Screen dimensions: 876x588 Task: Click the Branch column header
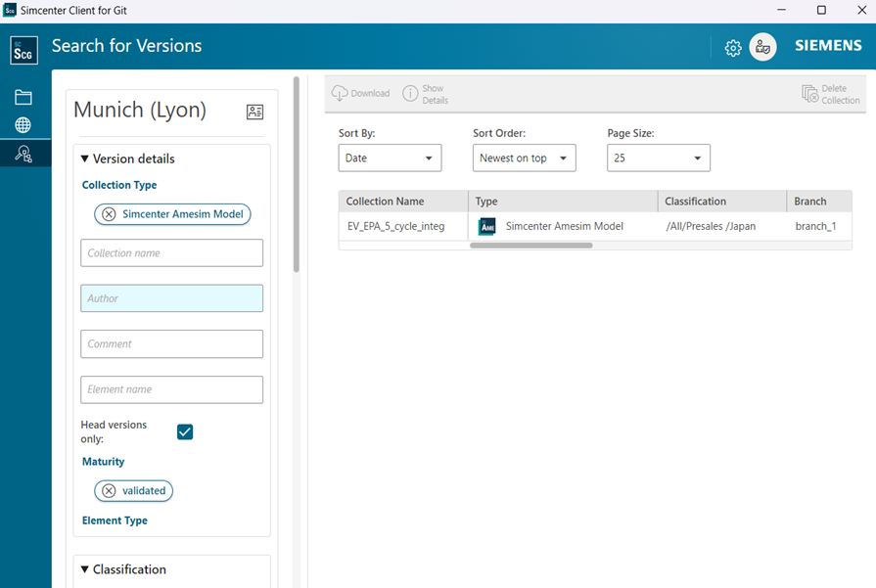click(x=819, y=201)
